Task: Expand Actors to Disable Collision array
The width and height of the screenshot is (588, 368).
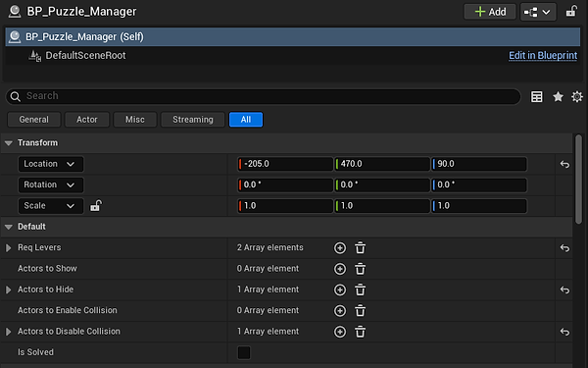Action: (8, 332)
